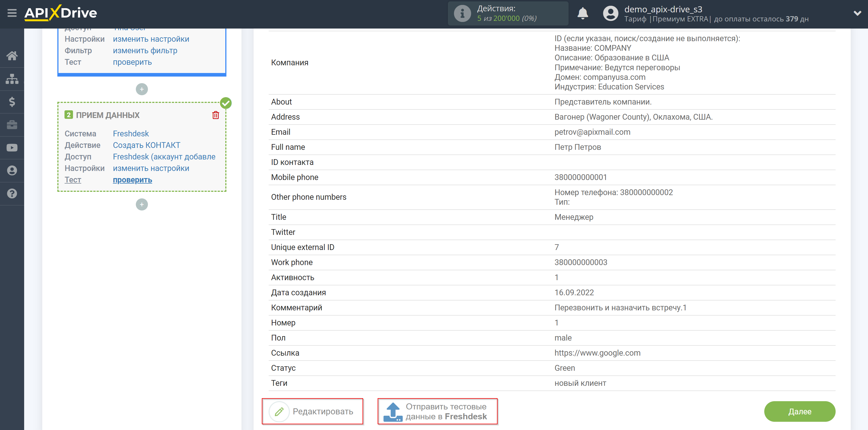Screen dimensions: 868x430
Task: Click the 'Unique external ID' label
Action: [303, 247]
